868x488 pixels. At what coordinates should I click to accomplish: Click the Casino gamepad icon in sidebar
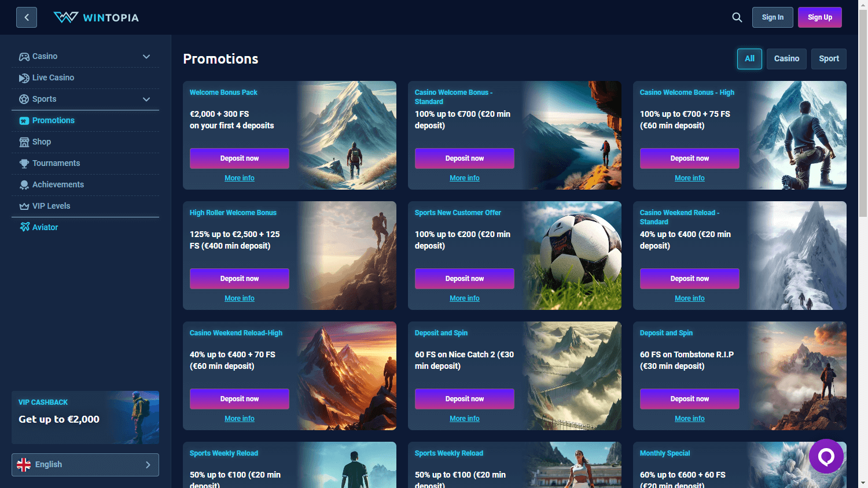[x=24, y=57]
